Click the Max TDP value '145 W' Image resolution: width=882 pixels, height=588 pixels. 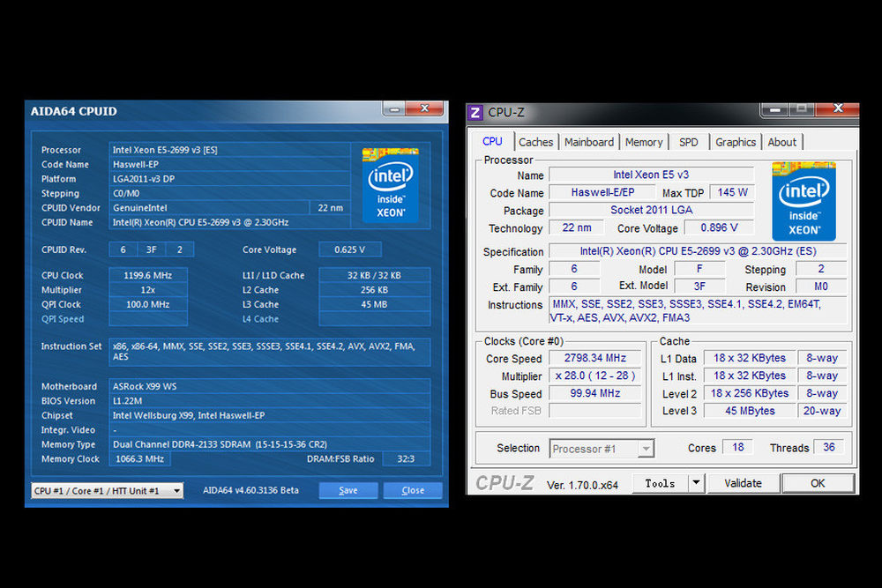click(x=732, y=192)
